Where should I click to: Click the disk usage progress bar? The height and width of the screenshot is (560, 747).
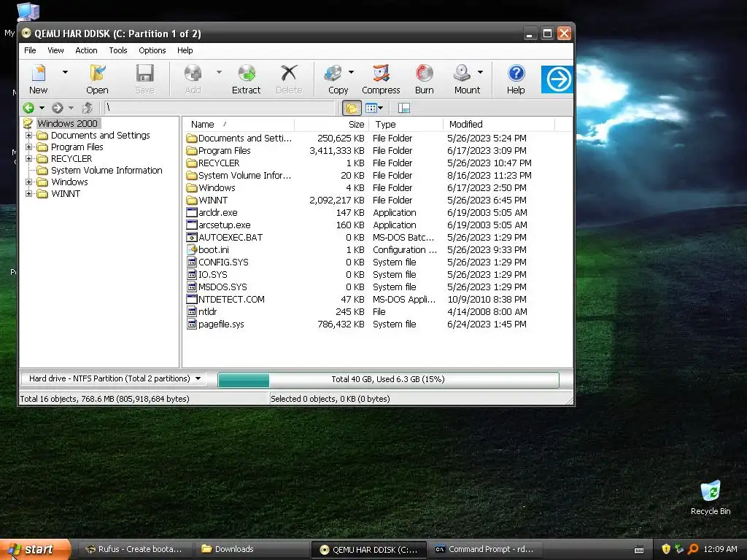[388, 379]
